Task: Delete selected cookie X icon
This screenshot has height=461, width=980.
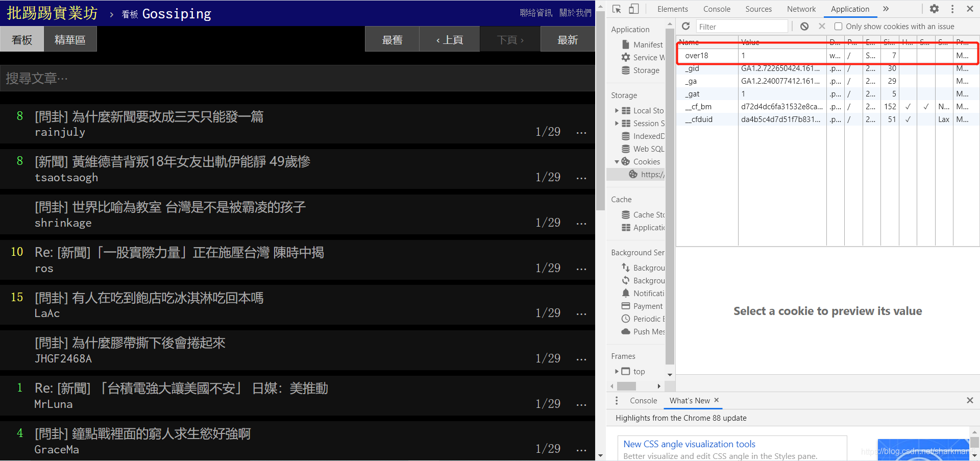Action: (822, 26)
